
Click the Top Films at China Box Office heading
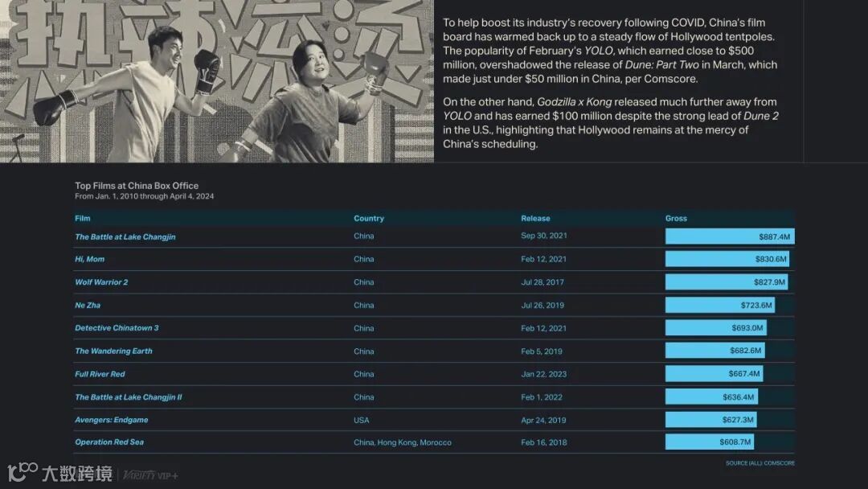(x=137, y=186)
